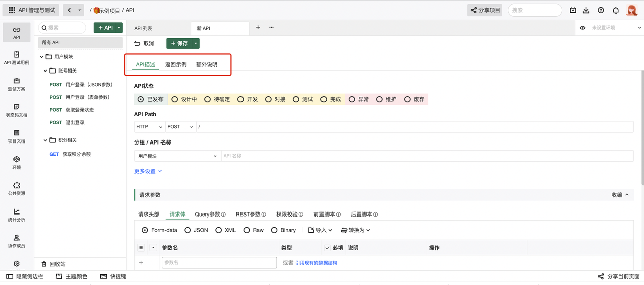Expand 更多设置 link
Viewport: 644px width, 285px height.
pyautogui.click(x=148, y=171)
